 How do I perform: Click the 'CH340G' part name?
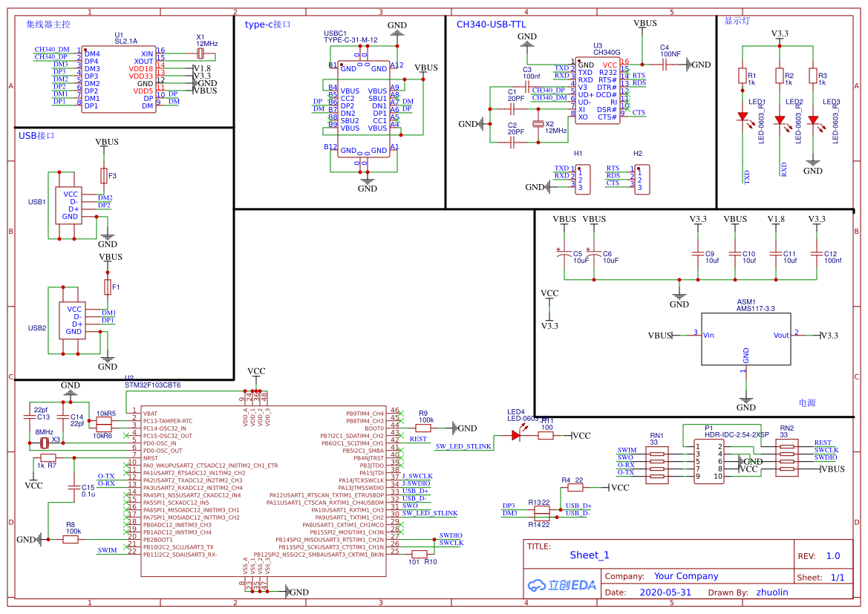[x=607, y=53]
